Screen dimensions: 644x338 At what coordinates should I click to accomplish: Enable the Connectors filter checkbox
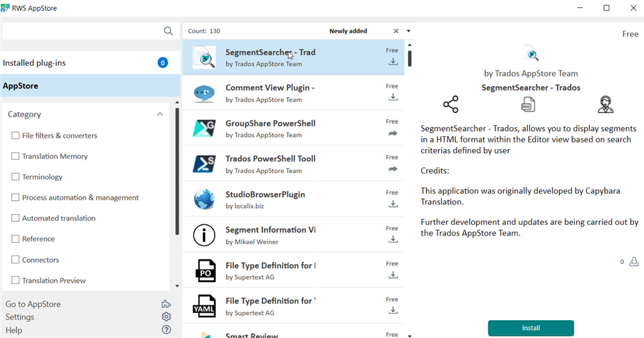click(x=15, y=259)
